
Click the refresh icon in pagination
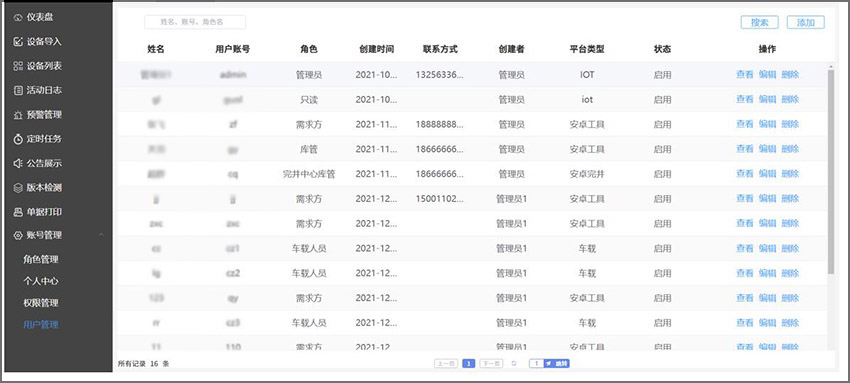(x=514, y=363)
